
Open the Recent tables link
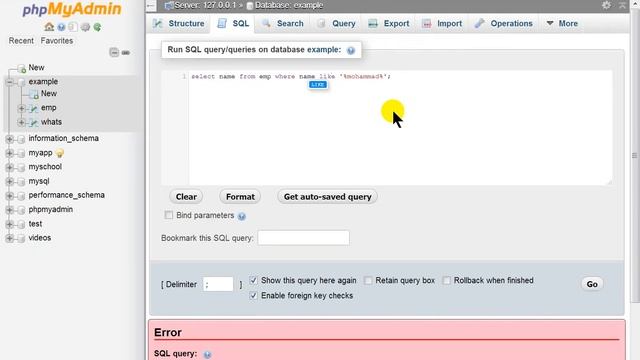coord(21,41)
